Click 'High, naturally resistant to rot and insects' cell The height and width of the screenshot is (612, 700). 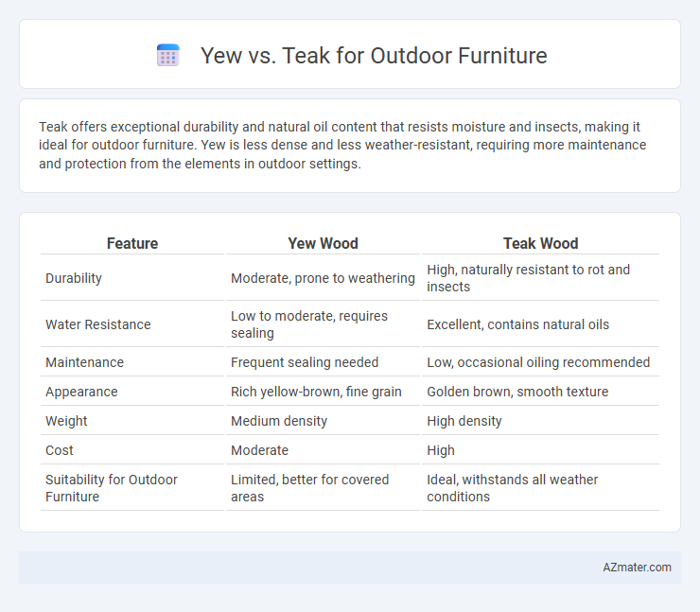click(541, 278)
